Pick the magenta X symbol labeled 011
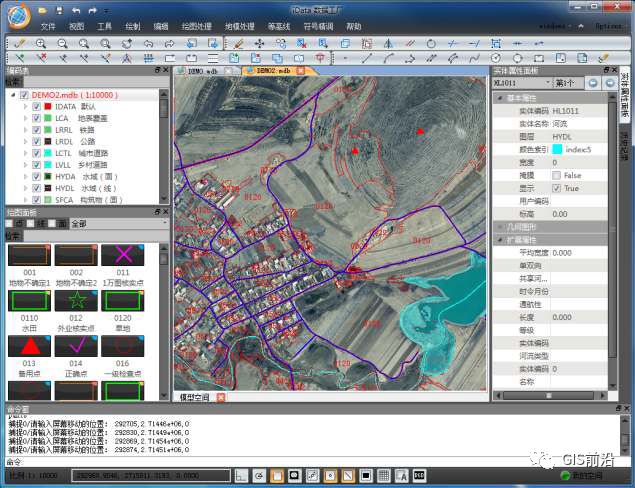Viewport: 635px width, 488px height. [x=123, y=255]
